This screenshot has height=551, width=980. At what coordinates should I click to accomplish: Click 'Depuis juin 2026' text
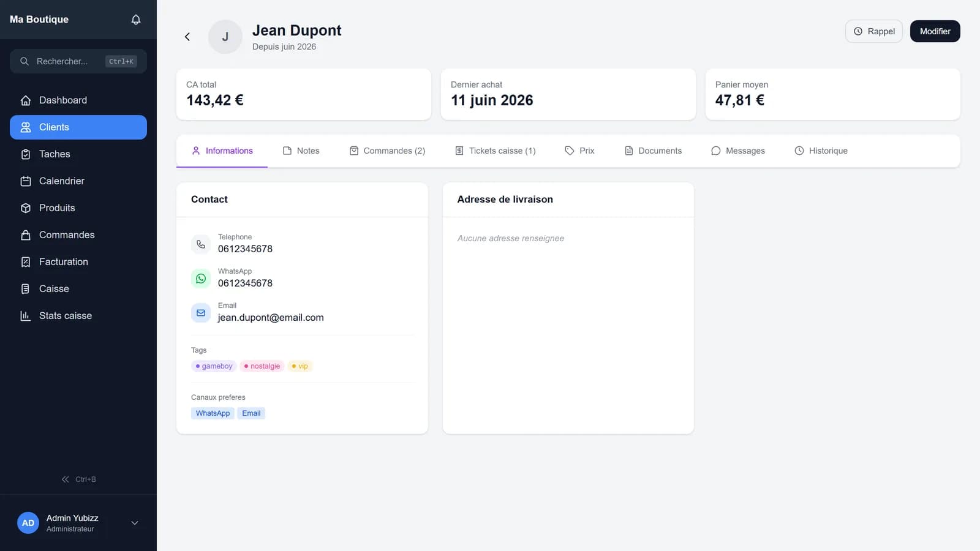[x=284, y=47]
